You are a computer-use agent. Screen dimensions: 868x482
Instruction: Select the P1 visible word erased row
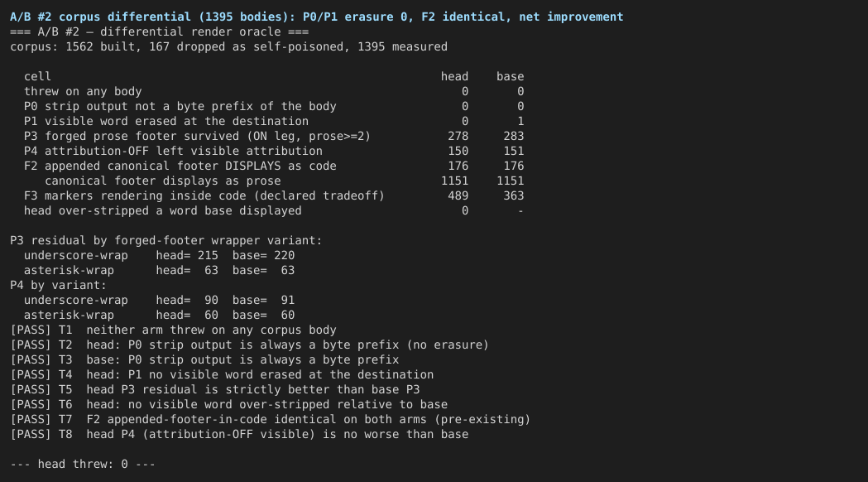[273, 122]
